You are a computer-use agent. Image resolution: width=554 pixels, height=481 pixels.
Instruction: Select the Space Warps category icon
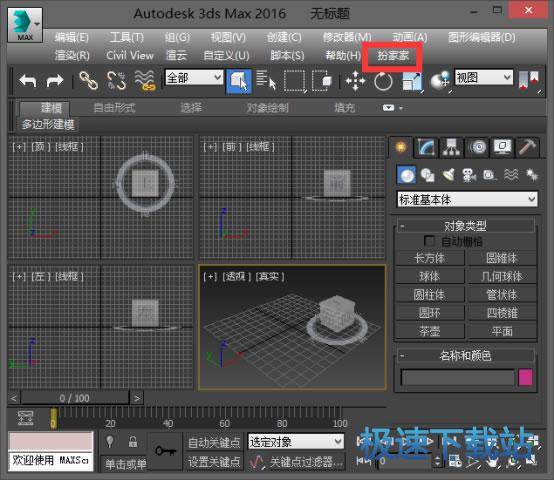511,175
